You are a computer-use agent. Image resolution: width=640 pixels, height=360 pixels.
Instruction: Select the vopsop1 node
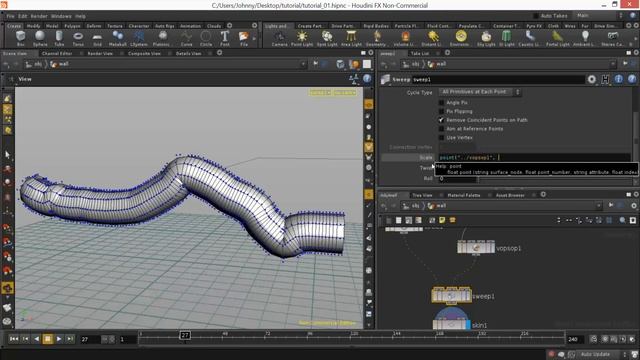[x=476, y=247]
